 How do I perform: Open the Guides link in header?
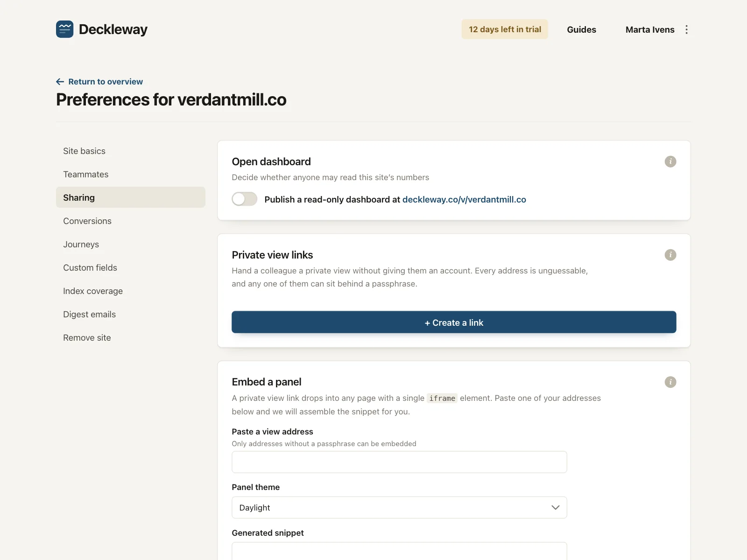pyautogui.click(x=581, y=29)
